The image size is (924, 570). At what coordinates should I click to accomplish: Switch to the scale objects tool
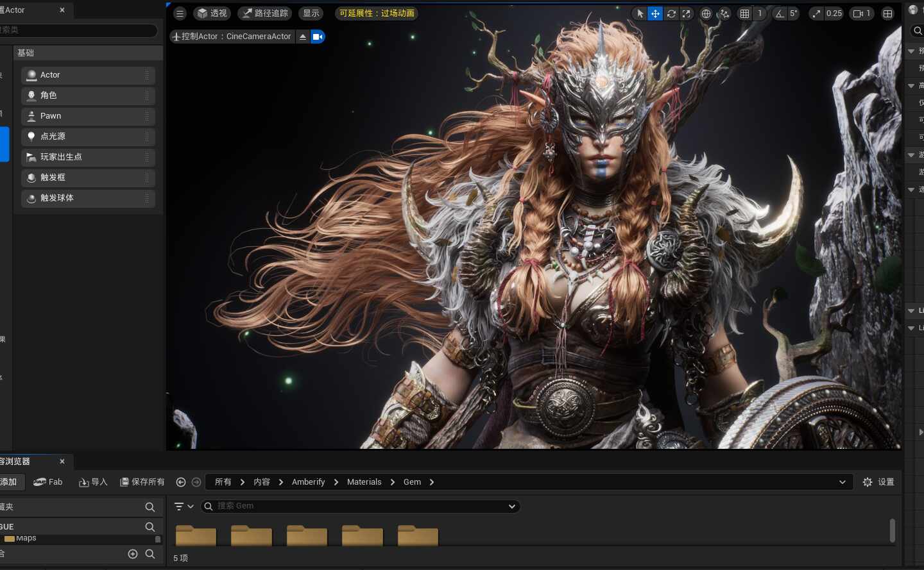(x=687, y=13)
